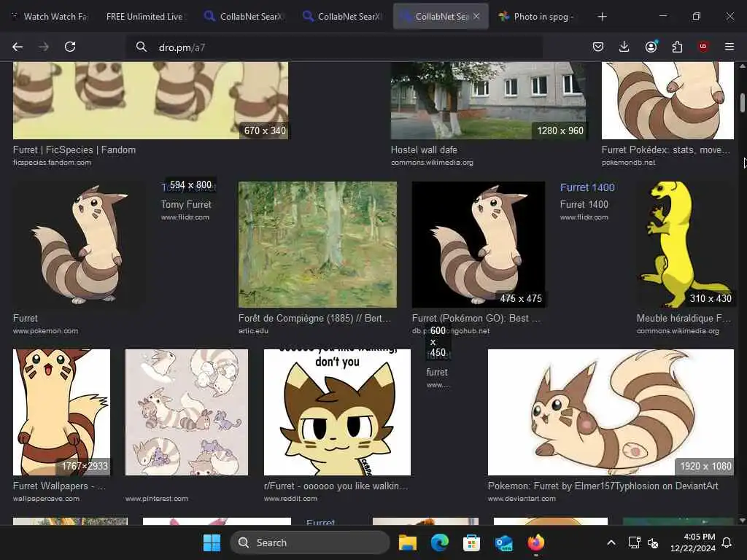Click the r/Furret - oooooo you like walkin title
This screenshot has width=747, height=560.
coord(336,486)
